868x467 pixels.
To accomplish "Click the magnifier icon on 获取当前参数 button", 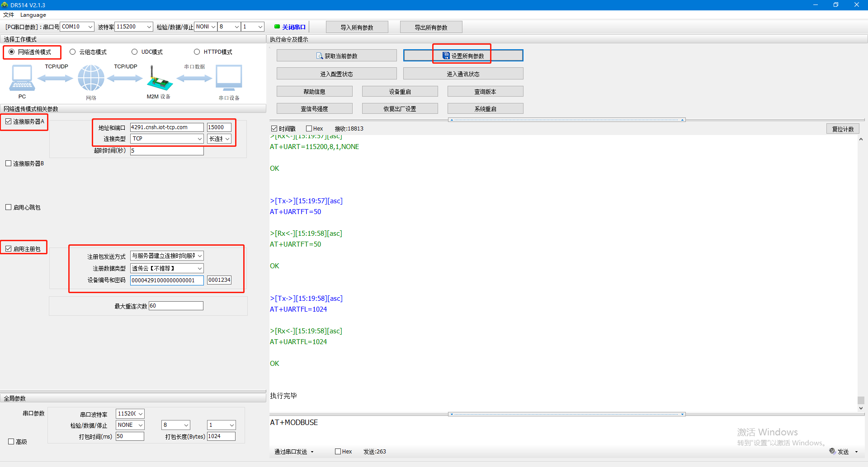I will pos(320,56).
